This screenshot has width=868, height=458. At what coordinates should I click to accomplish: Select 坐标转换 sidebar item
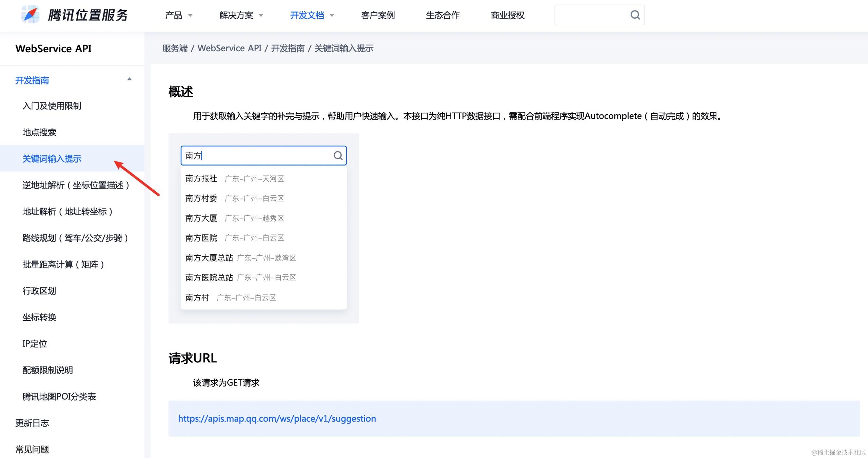[x=39, y=317]
